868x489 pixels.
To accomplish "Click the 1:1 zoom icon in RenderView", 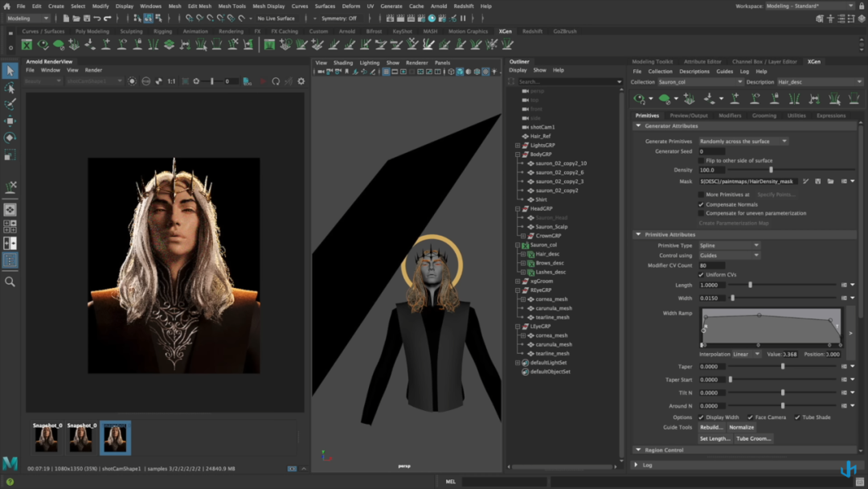I will coord(171,81).
